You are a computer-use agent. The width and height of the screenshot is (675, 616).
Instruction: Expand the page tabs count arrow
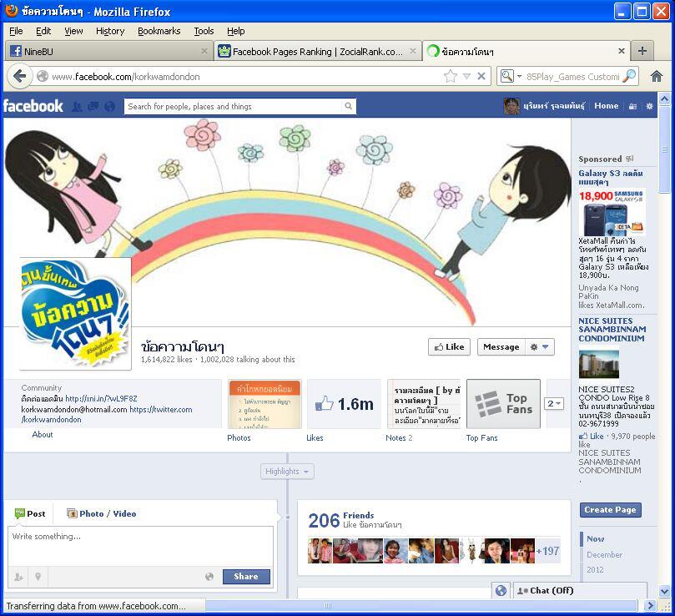pyautogui.click(x=554, y=404)
